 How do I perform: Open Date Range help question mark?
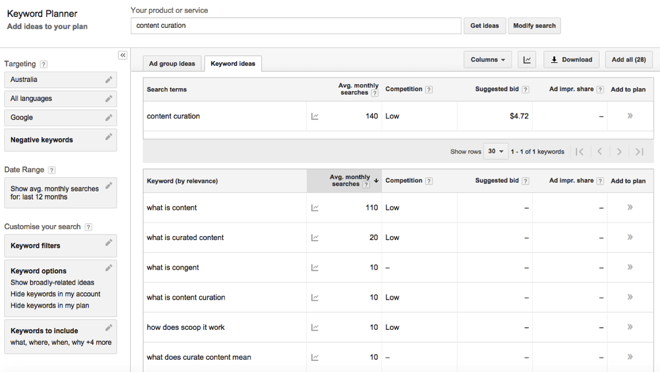(51, 170)
